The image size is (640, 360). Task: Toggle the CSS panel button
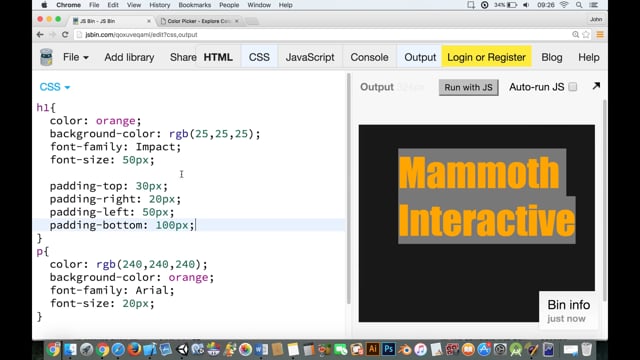pyautogui.click(x=259, y=57)
